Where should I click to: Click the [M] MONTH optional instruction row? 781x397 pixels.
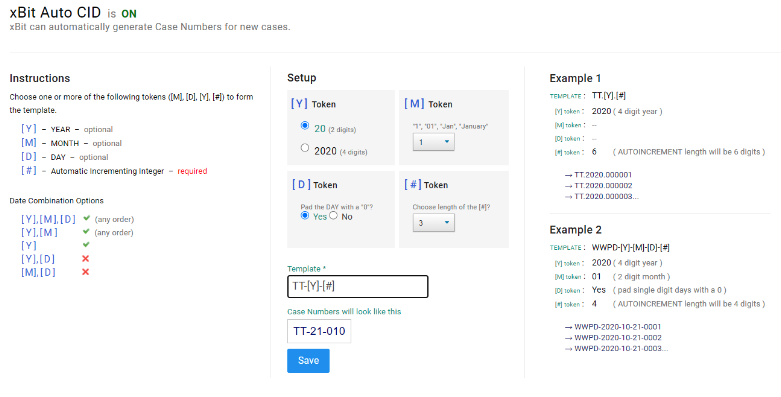click(71, 143)
